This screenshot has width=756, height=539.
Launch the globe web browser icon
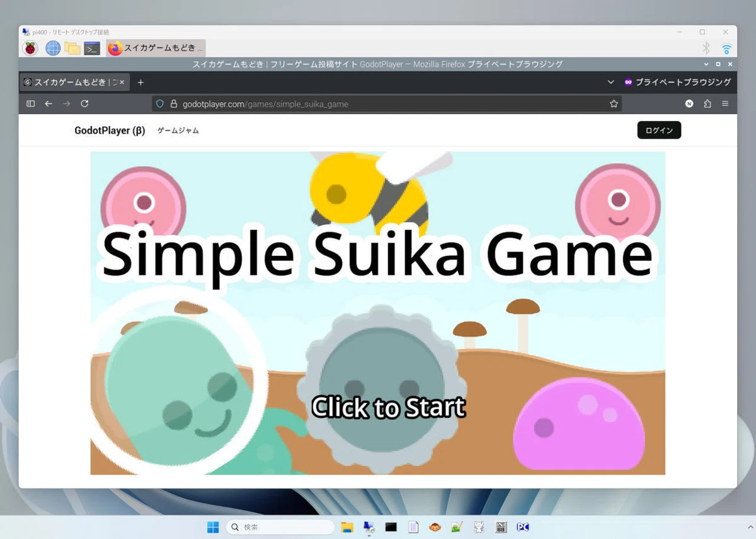coord(53,48)
